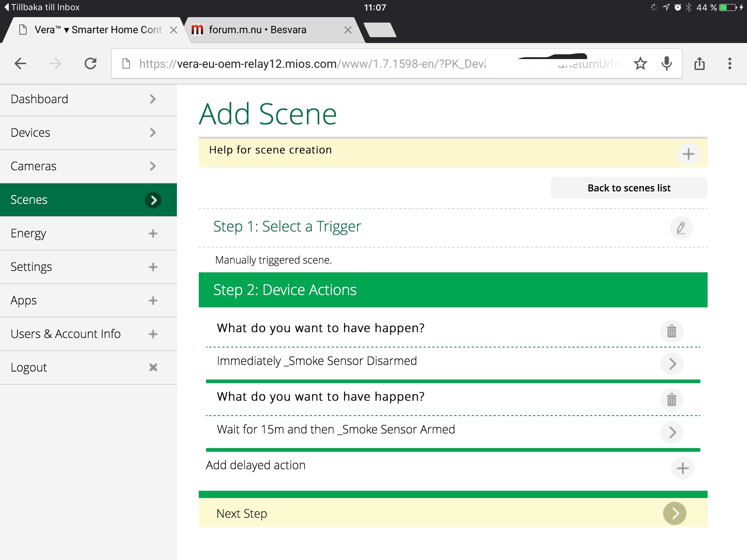This screenshot has width=747, height=560.
Task: Bookmark page with the star icon
Action: 640,64
